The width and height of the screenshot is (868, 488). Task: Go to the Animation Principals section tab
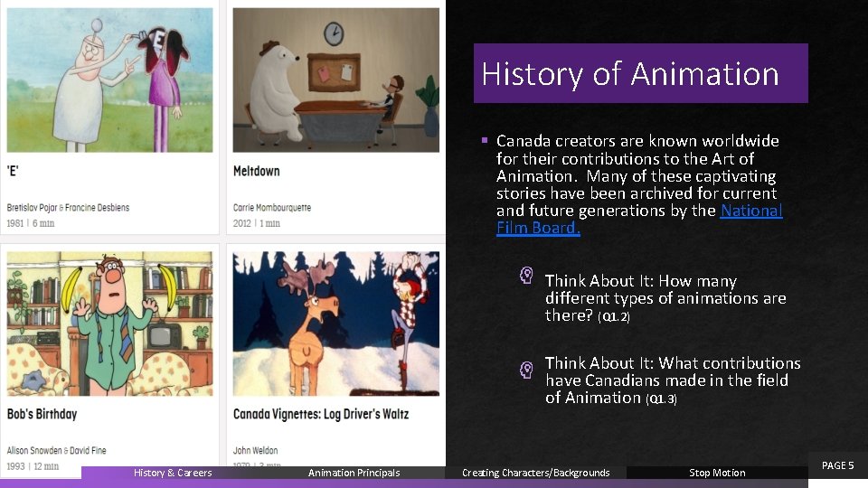click(x=354, y=473)
